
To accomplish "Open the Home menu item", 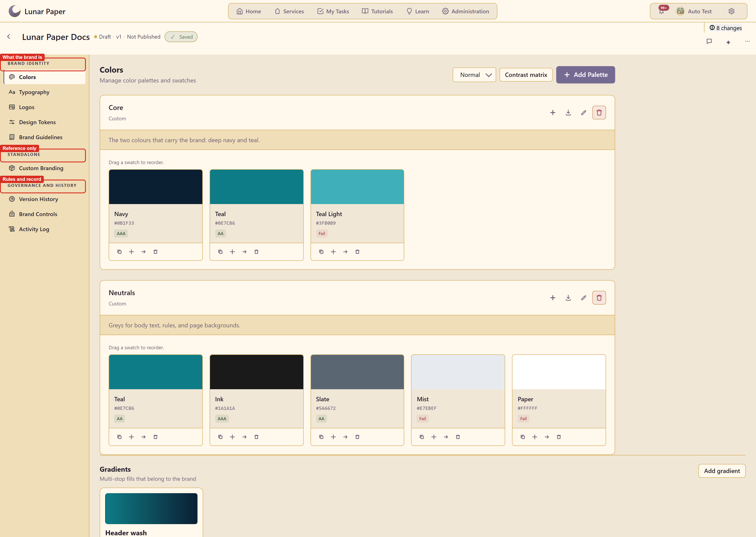I will [x=248, y=11].
